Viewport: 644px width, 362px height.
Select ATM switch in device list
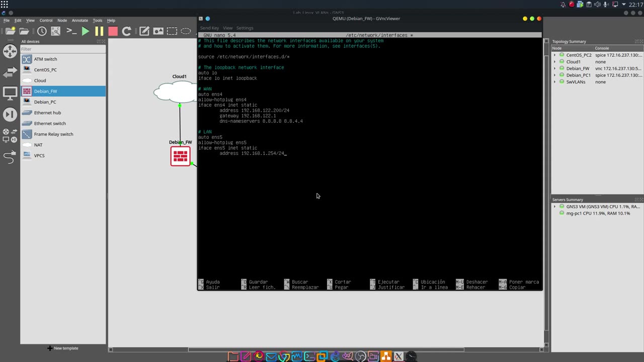pos(63,59)
